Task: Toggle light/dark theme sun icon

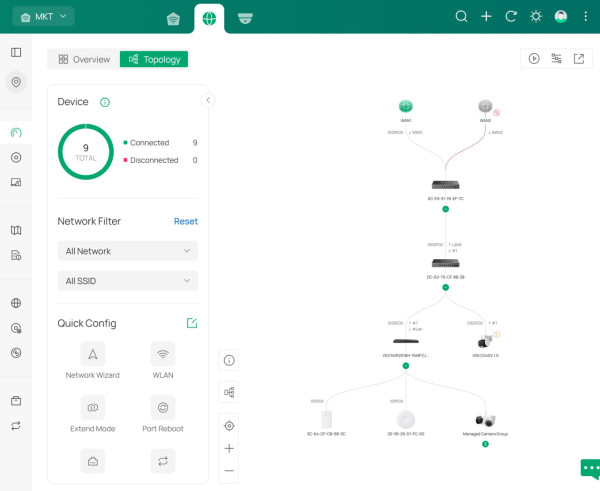Action: [536, 17]
